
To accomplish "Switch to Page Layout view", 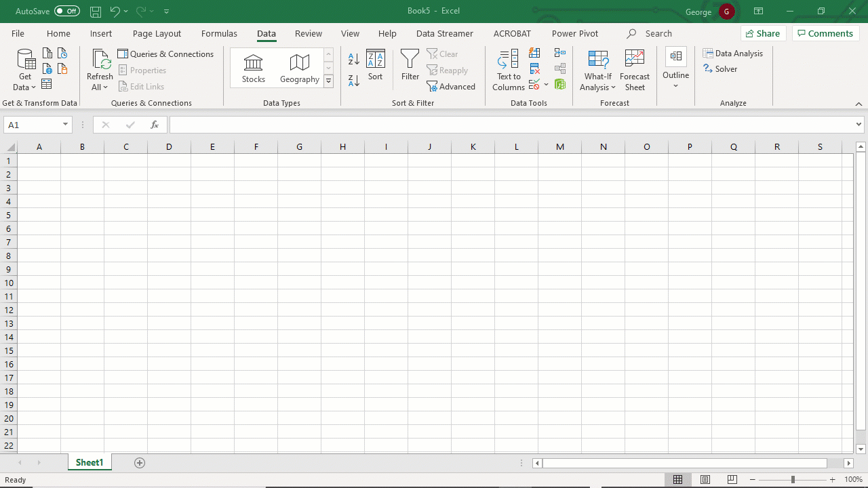I will (705, 480).
